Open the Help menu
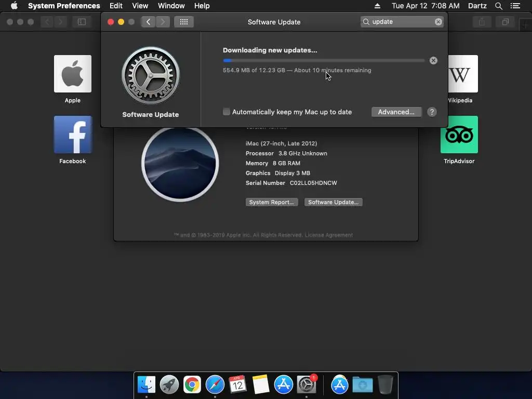Viewport: 532px width, 399px height. coord(202,6)
